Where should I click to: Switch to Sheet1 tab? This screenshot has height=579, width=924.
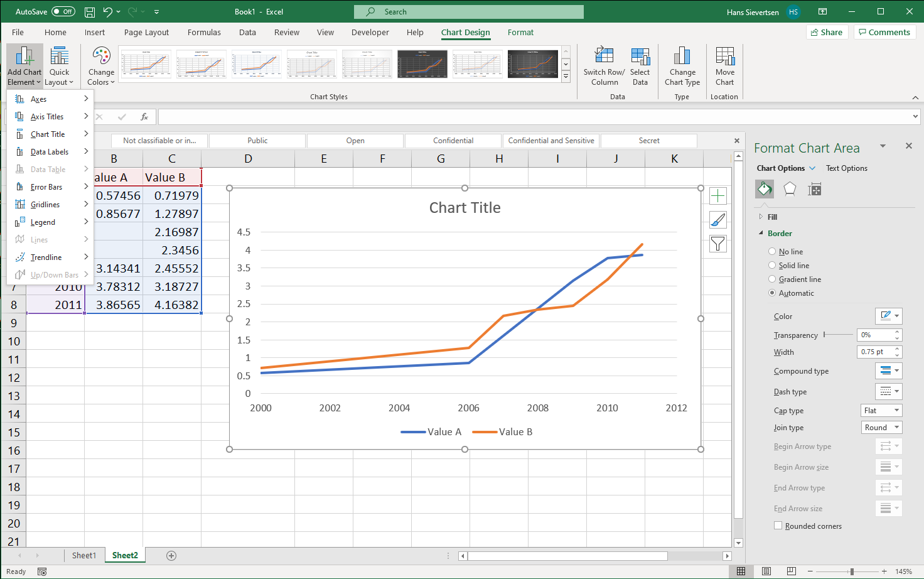(x=84, y=555)
